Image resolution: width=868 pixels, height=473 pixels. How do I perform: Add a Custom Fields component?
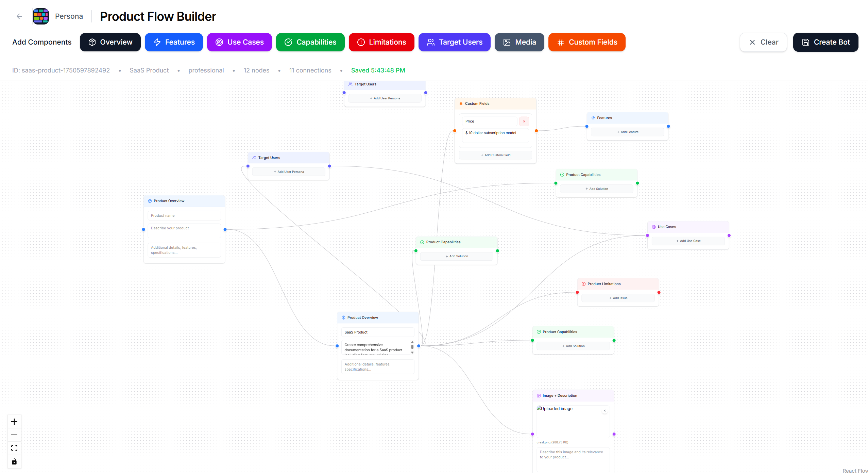pyautogui.click(x=586, y=42)
